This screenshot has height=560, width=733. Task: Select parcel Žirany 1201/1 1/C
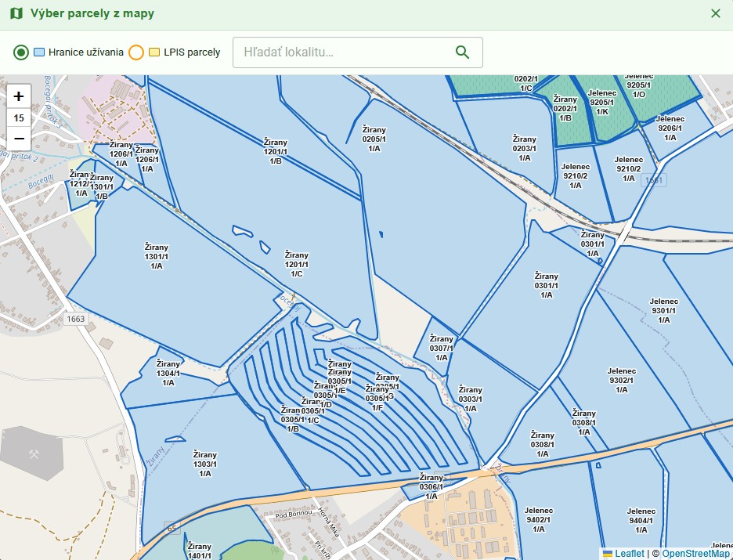coord(296,264)
